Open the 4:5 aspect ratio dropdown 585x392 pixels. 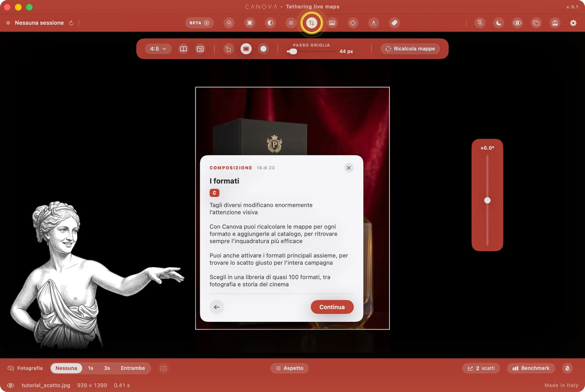(158, 49)
